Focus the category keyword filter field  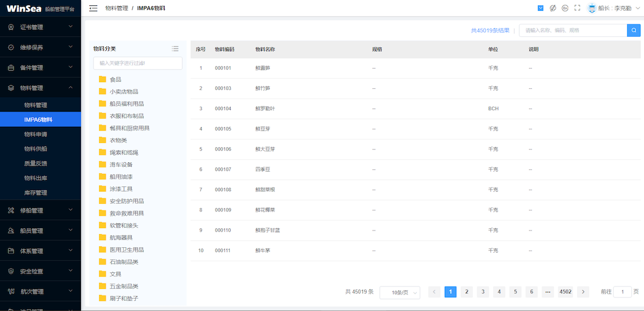pyautogui.click(x=138, y=63)
